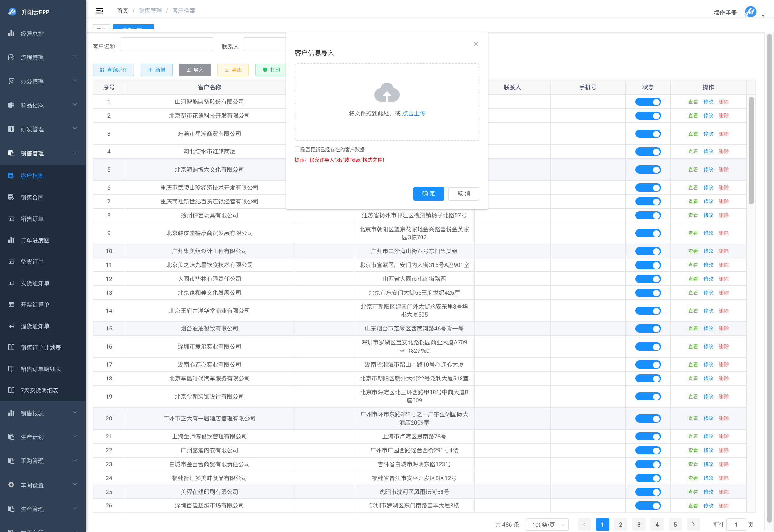This screenshot has height=532, width=774.
Task: Open 销售合同 from sidebar icon
Action: (11, 197)
